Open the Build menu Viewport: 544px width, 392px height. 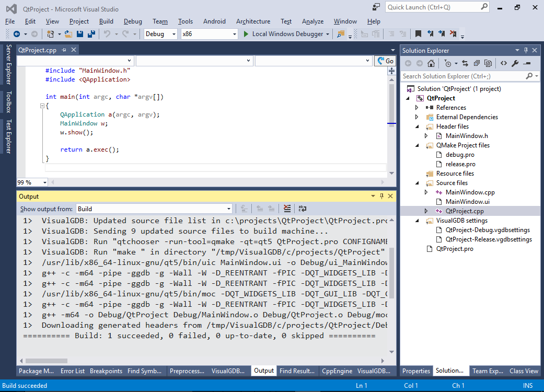[106, 21]
